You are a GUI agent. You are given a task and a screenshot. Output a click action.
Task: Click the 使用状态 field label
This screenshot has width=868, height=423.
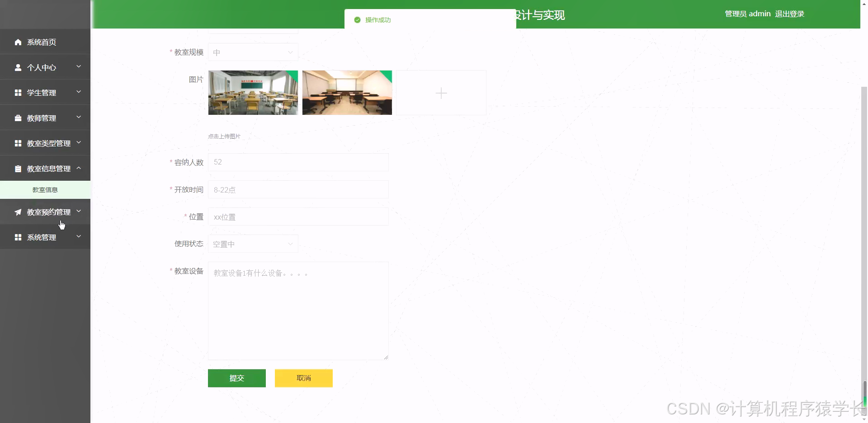tap(189, 244)
